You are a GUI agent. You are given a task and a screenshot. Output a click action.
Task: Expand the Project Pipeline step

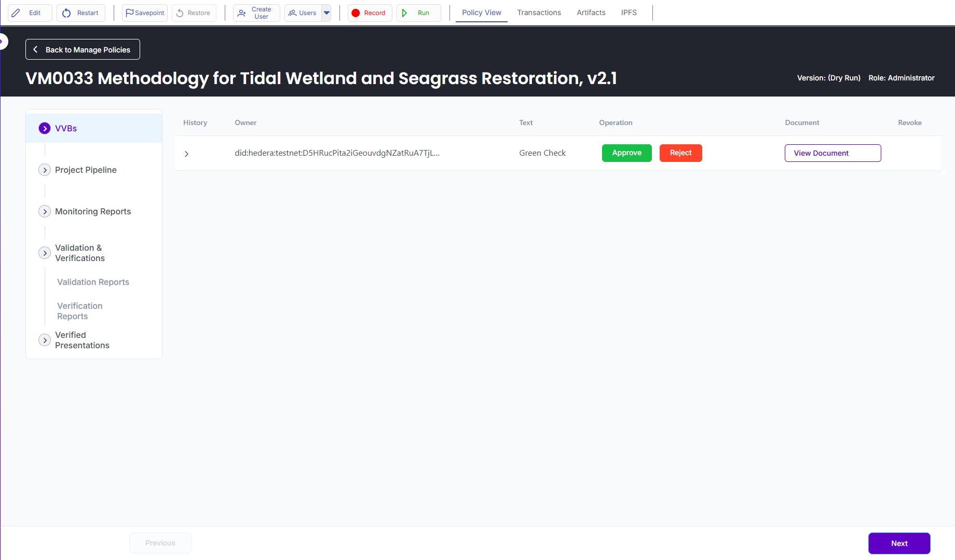click(45, 170)
